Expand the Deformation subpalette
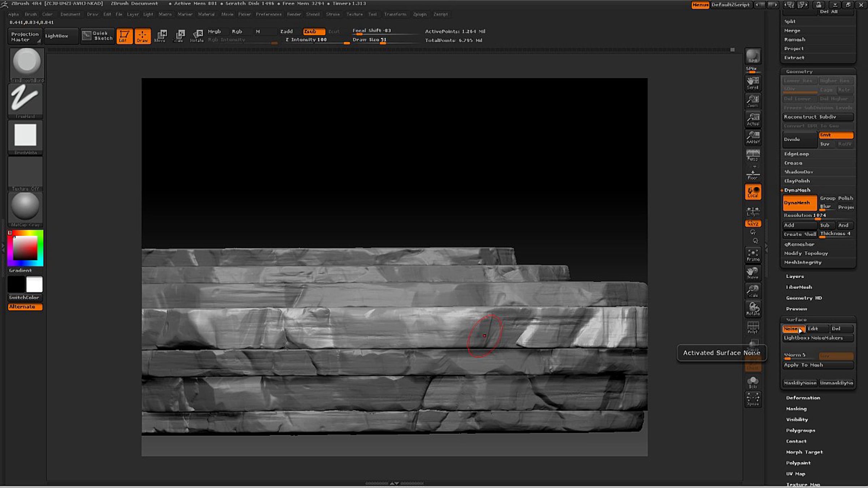This screenshot has height=488, width=868. click(x=803, y=398)
